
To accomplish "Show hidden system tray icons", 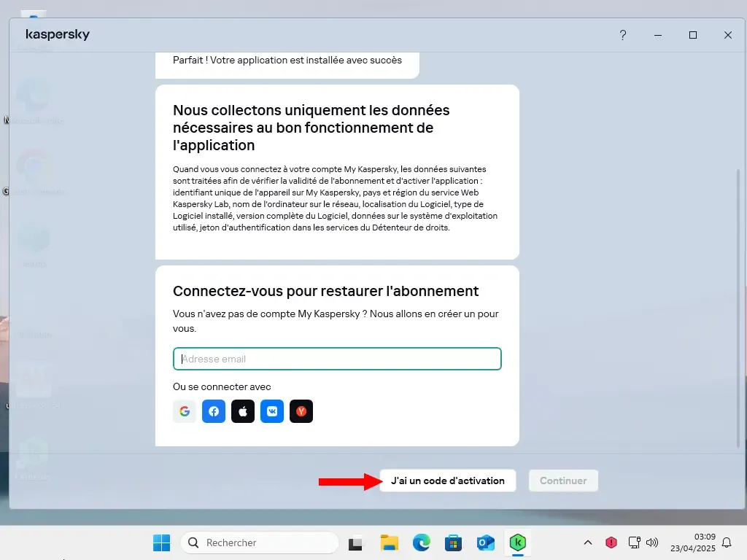I will 588,542.
